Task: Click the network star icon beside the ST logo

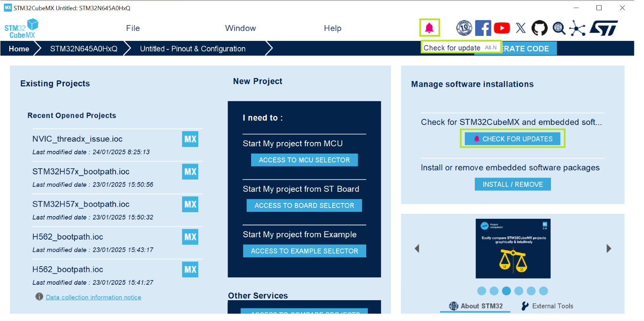Action: pyautogui.click(x=577, y=28)
